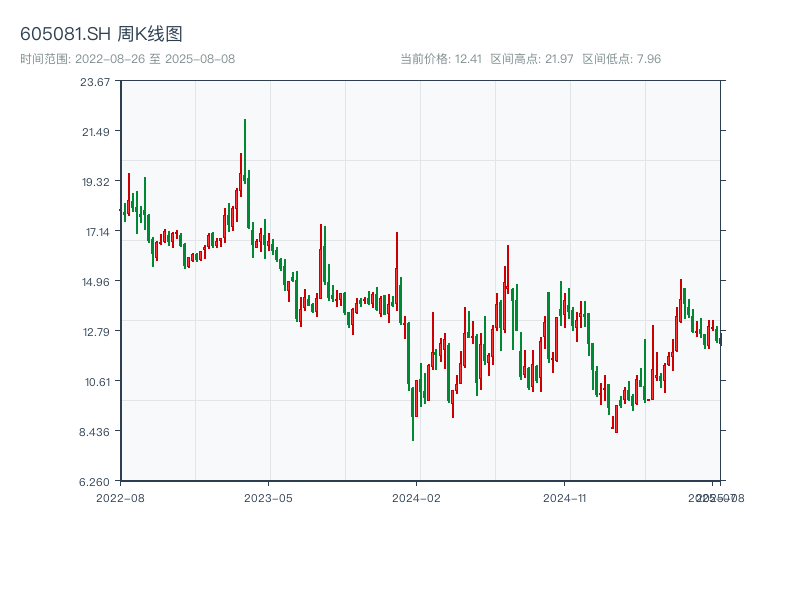Click the 区间高点 21.97 label
The image size is (800, 600).
point(532,59)
